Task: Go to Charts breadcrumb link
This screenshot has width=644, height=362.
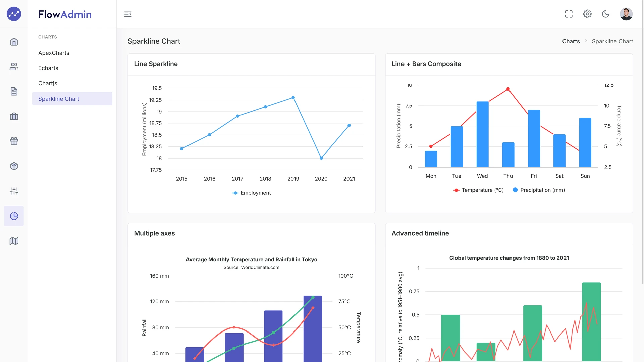Action: 571,41
